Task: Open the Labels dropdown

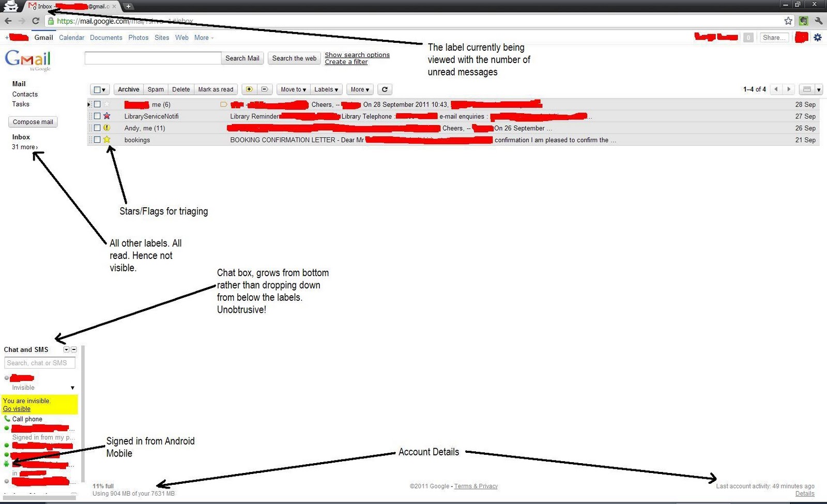Action: (x=326, y=89)
